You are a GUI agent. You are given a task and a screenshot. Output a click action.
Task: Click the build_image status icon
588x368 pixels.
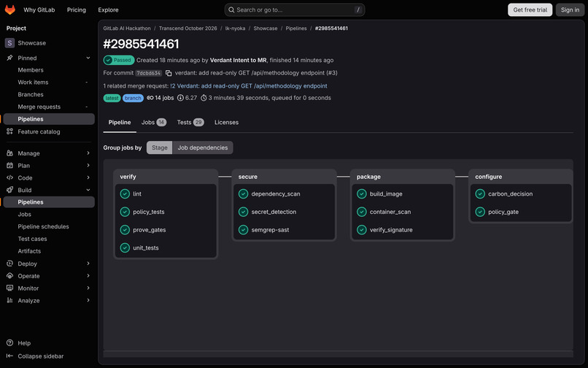[x=362, y=193]
